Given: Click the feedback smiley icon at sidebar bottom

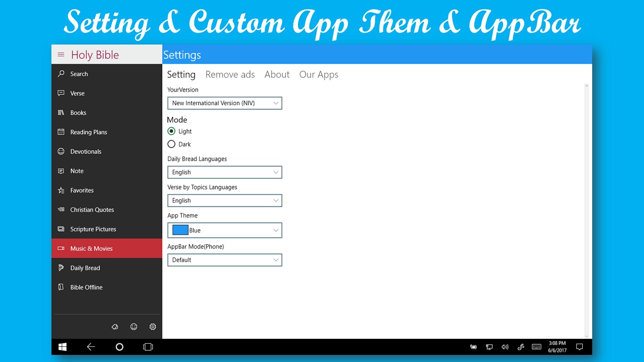Looking at the screenshot, I should coord(134,327).
